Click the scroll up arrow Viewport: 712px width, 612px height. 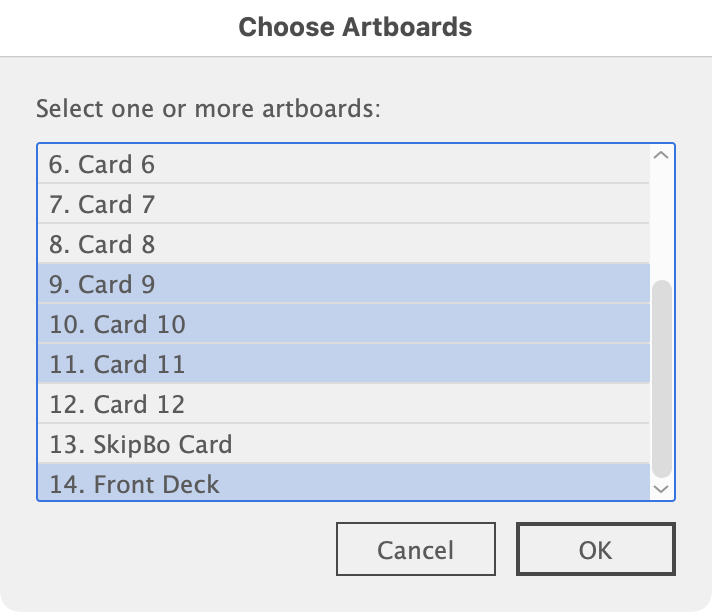pyautogui.click(x=661, y=155)
